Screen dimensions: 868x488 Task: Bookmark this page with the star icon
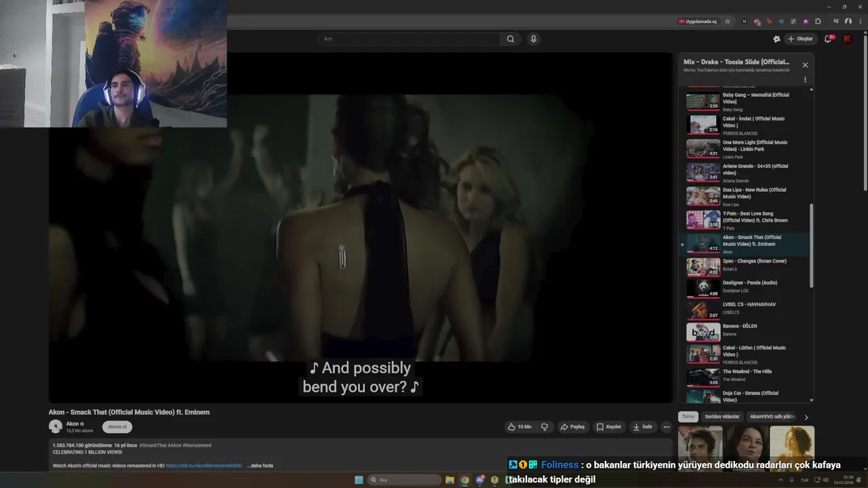pos(728,21)
